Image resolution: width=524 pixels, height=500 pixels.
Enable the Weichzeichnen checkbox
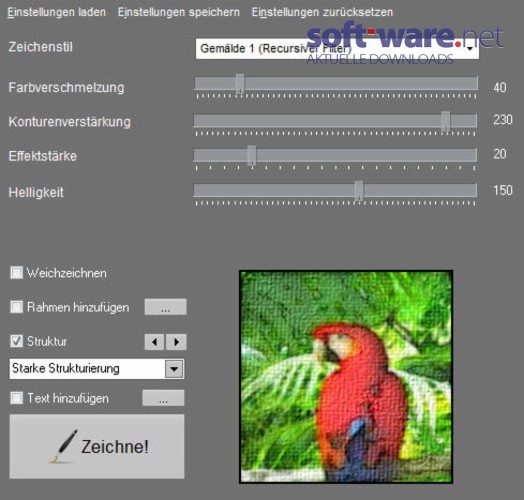point(16,273)
